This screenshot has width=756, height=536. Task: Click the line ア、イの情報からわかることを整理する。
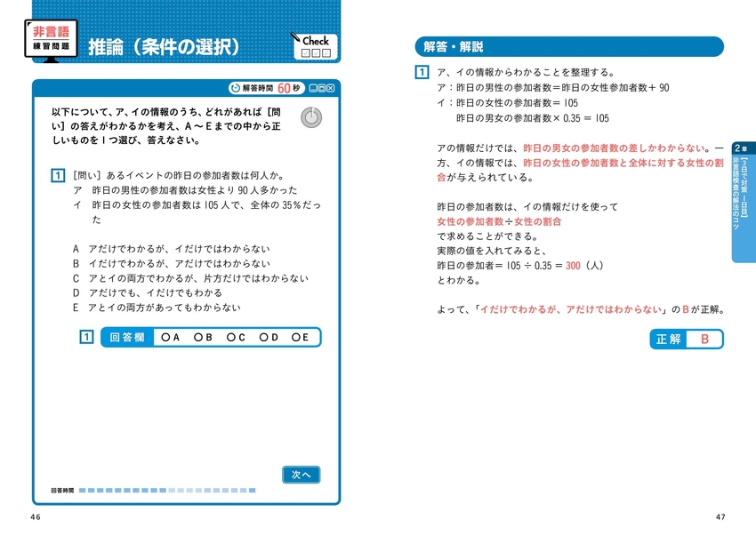[526, 72]
